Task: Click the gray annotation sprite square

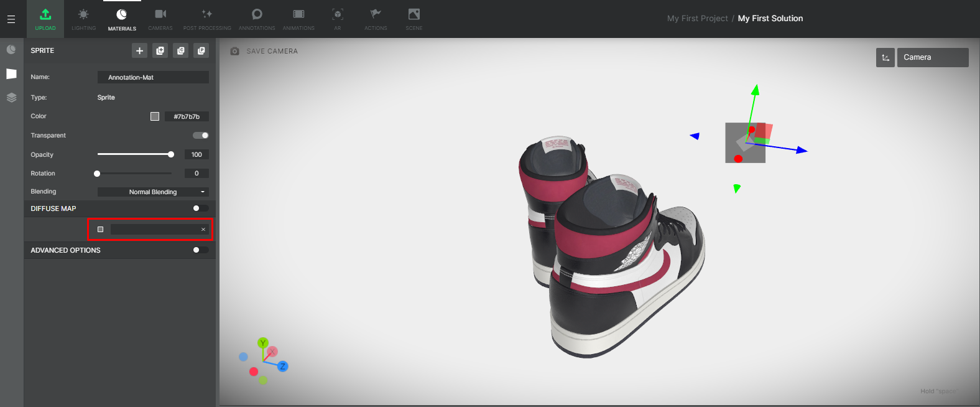Action: tap(745, 143)
